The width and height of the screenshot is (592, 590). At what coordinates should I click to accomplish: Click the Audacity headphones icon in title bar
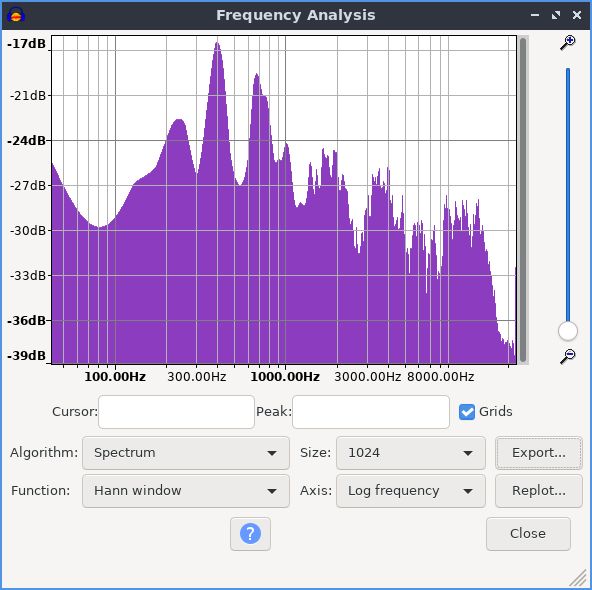click(16, 15)
